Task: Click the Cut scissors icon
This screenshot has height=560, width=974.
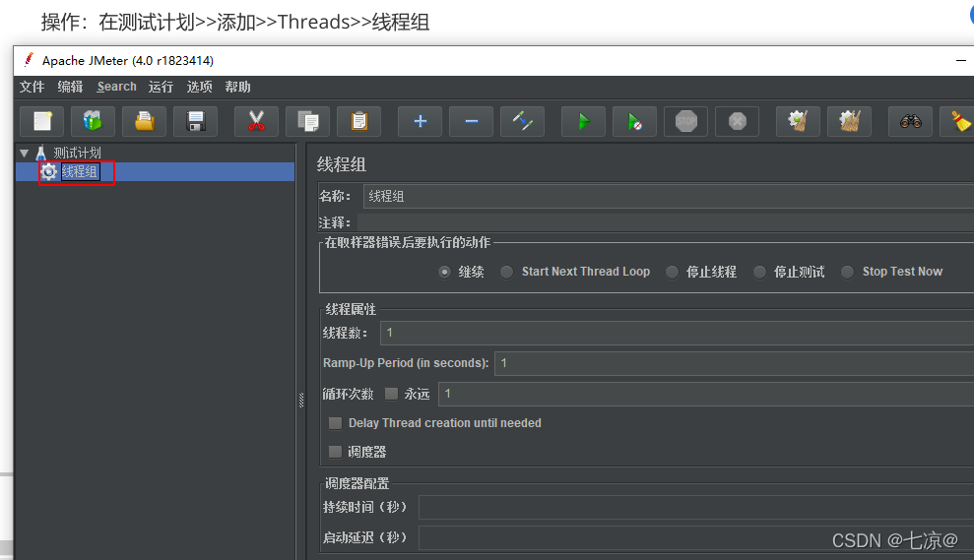Action: (256, 121)
